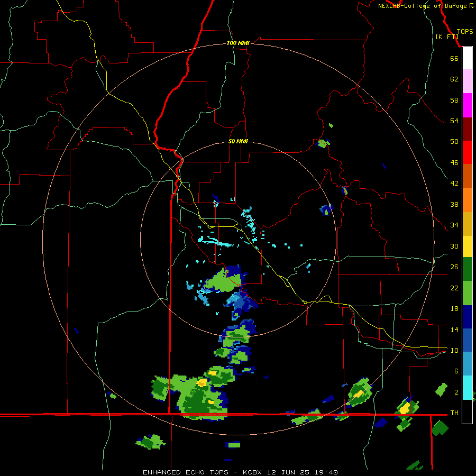Select the bright red legend swatch
476x476 pixels.
[x=467, y=152]
